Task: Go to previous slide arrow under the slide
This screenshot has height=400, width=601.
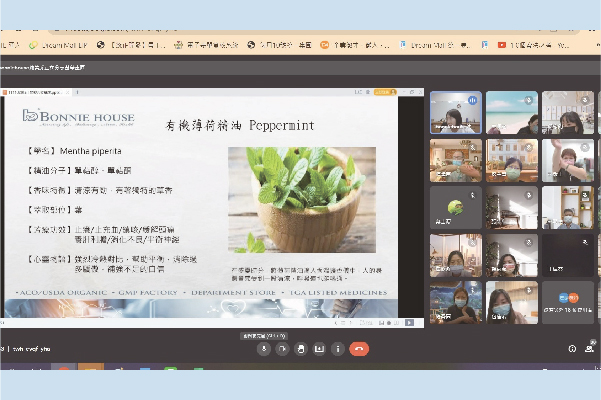Action: click(x=337, y=323)
